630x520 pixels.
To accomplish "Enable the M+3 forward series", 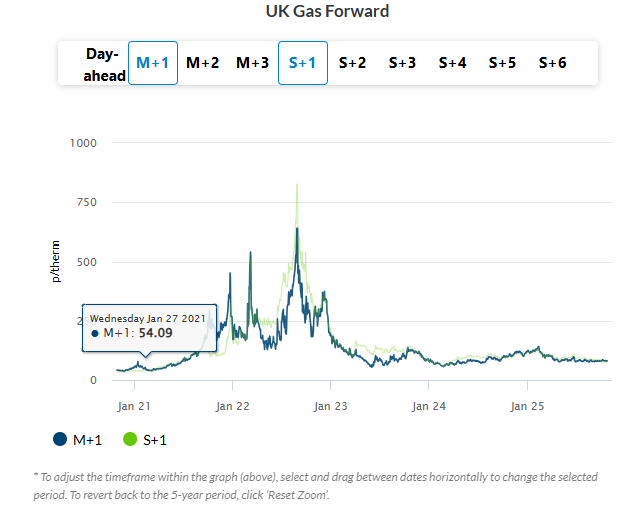I will [x=252, y=63].
